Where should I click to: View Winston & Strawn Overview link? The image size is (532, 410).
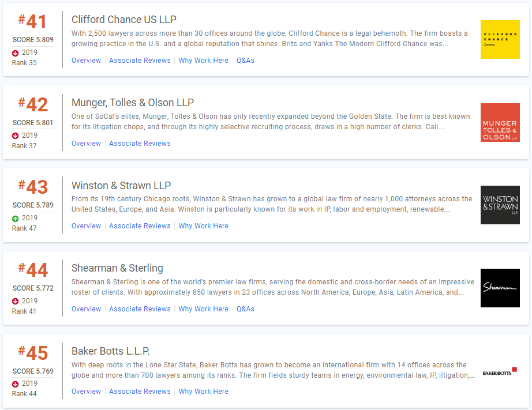click(x=86, y=226)
